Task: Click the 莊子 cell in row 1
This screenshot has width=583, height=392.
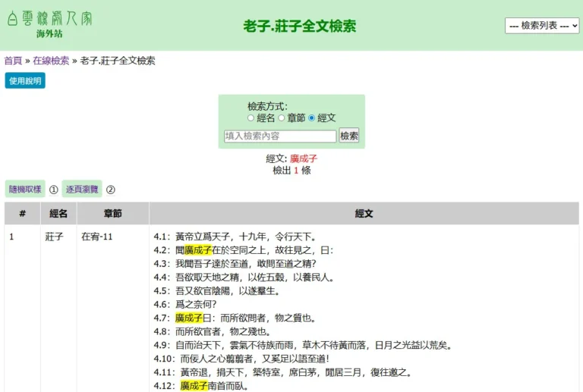Action: point(55,237)
